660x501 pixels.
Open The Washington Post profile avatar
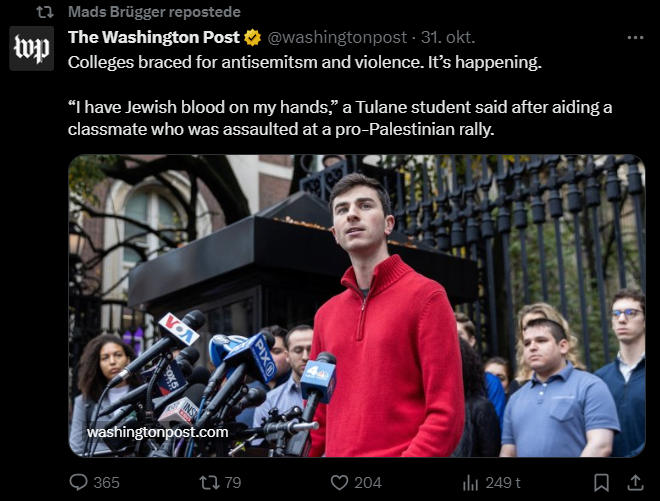(x=31, y=48)
